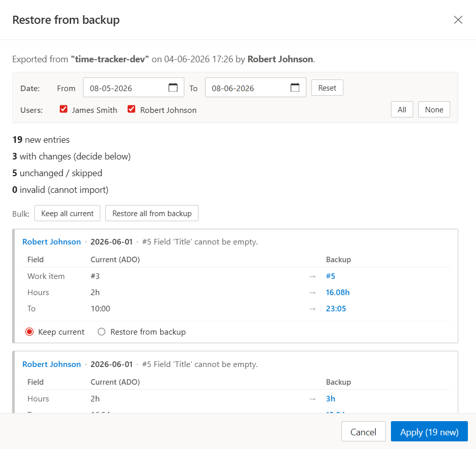Uncheck the Robert Johnson user checkbox

pyautogui.click(x=132, y=109)
